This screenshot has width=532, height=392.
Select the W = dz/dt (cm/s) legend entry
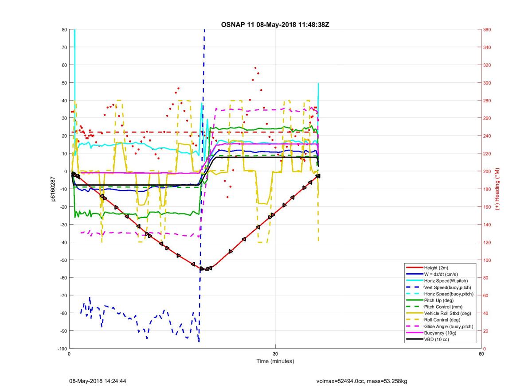[441, 274]
